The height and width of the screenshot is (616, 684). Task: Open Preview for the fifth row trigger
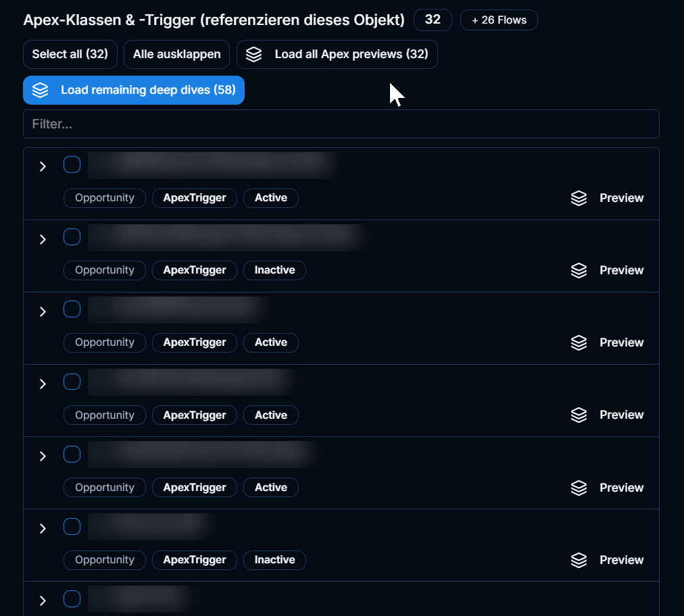(x=607, y=488)
